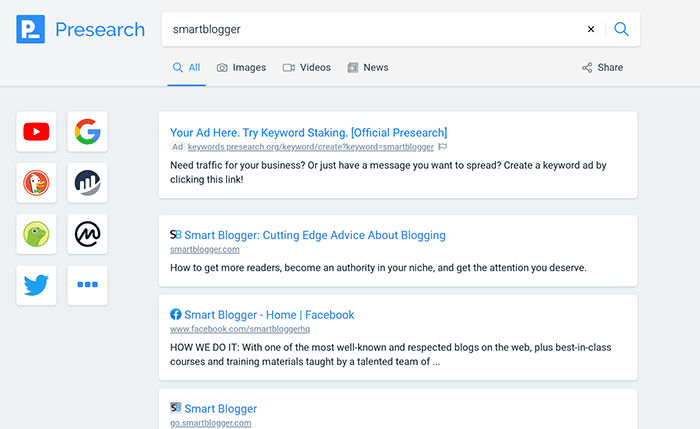Select the All results tab
Viewport: 700px width, 429px height.
pos(186,68)
